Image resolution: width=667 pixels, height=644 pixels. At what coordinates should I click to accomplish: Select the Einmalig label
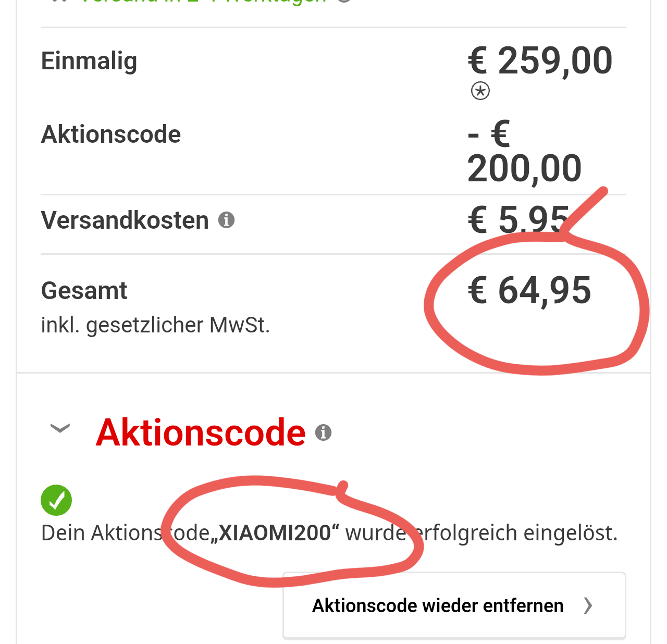coord(89,61)
